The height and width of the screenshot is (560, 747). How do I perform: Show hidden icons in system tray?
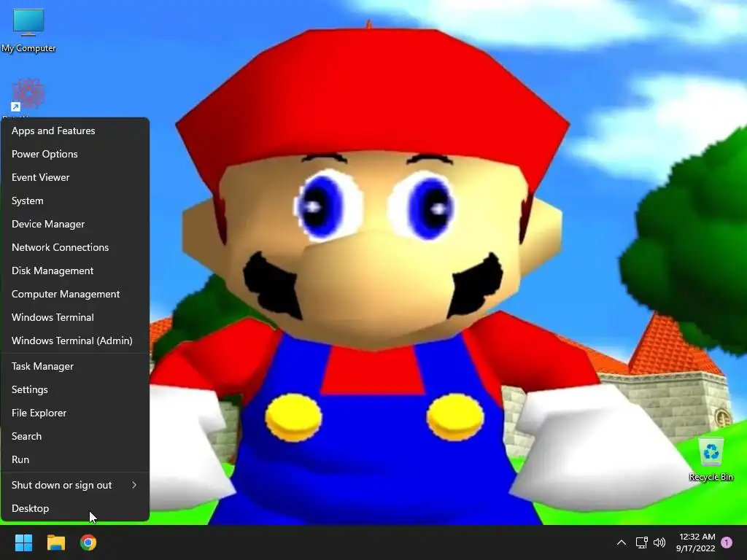pyautogui.click(x=622, y=542)
